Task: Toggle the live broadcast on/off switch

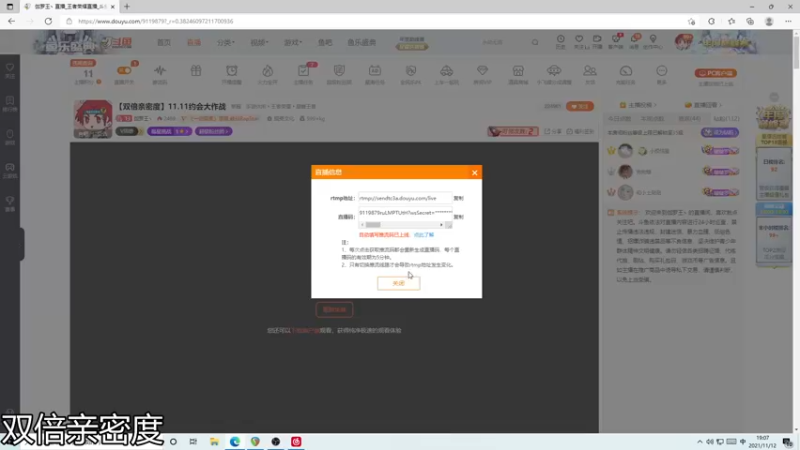Action: pos(124,71)
